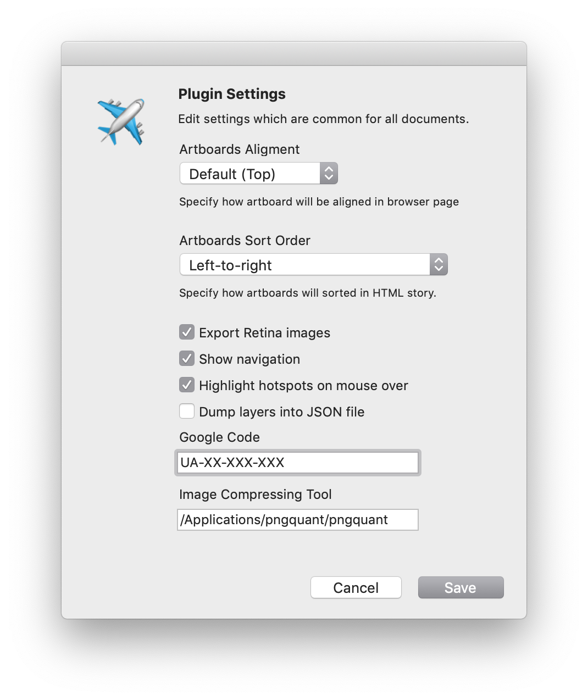Screen dimensions: 588x700
Task: Uncheck Show navigation option
Action: click(187, 358)
